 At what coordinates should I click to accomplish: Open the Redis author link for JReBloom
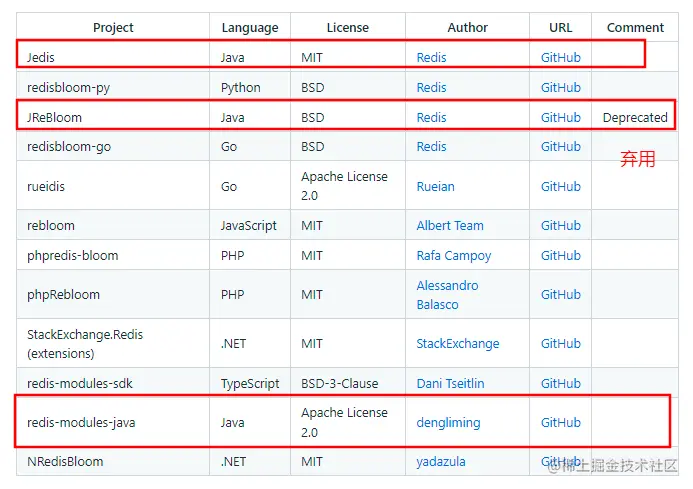431,118
